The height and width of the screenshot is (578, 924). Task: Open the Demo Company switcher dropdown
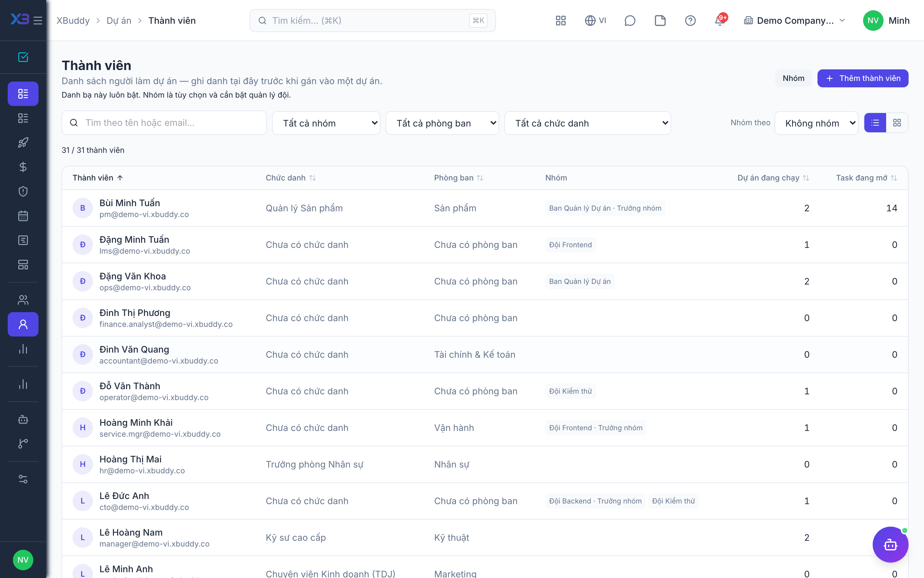pyautogui.click(x=795, y=20)
